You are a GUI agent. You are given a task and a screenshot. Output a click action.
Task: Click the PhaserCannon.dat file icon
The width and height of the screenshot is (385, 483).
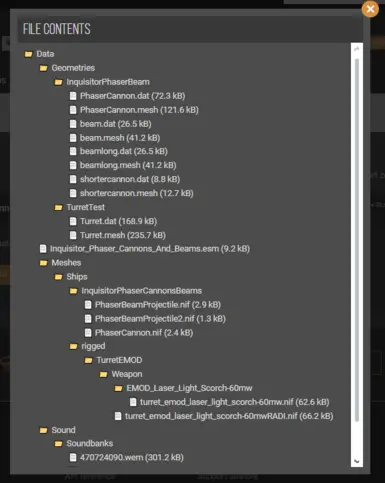pos(73,96)
